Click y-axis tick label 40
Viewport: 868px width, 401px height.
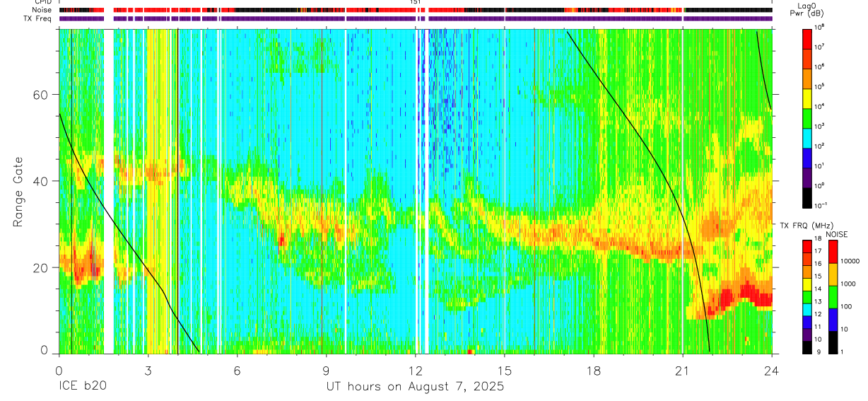(42, 180)
